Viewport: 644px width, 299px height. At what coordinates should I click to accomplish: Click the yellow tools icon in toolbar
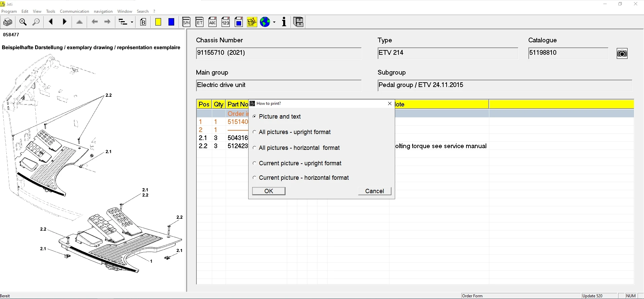(x=252, y=22)
